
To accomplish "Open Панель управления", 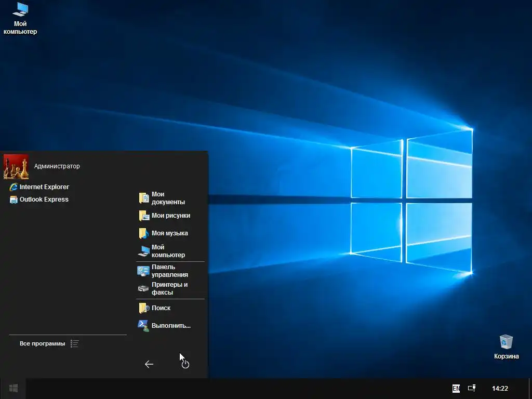I will (x=170, y=271).
